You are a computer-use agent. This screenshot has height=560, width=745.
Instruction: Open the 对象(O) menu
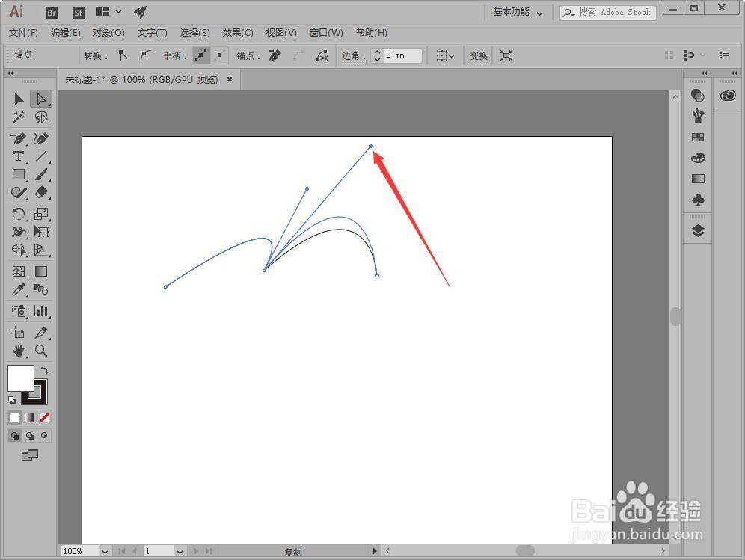[x=108, y=33]
